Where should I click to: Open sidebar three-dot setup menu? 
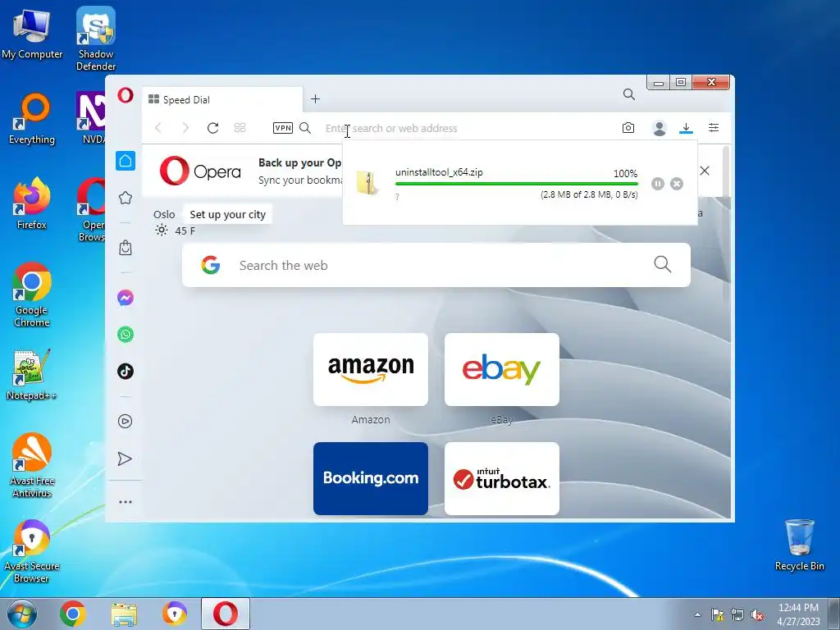[x=126, y=502]
